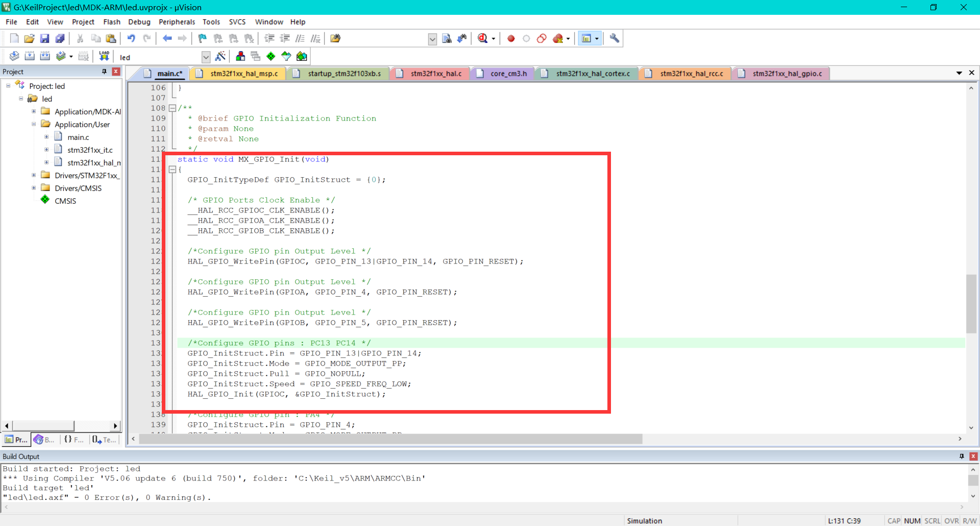
Task: Select CMSIS item in project tree
Action: coord(65,201)
